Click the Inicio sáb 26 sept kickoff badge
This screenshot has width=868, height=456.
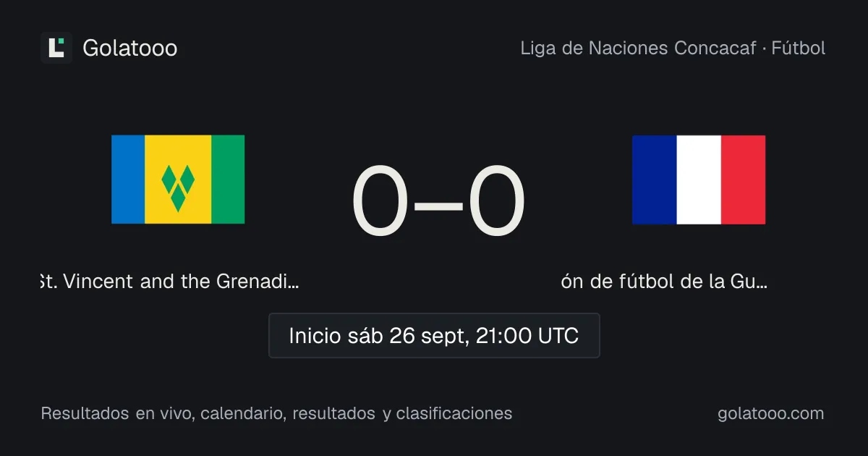(x=434, y=336)
